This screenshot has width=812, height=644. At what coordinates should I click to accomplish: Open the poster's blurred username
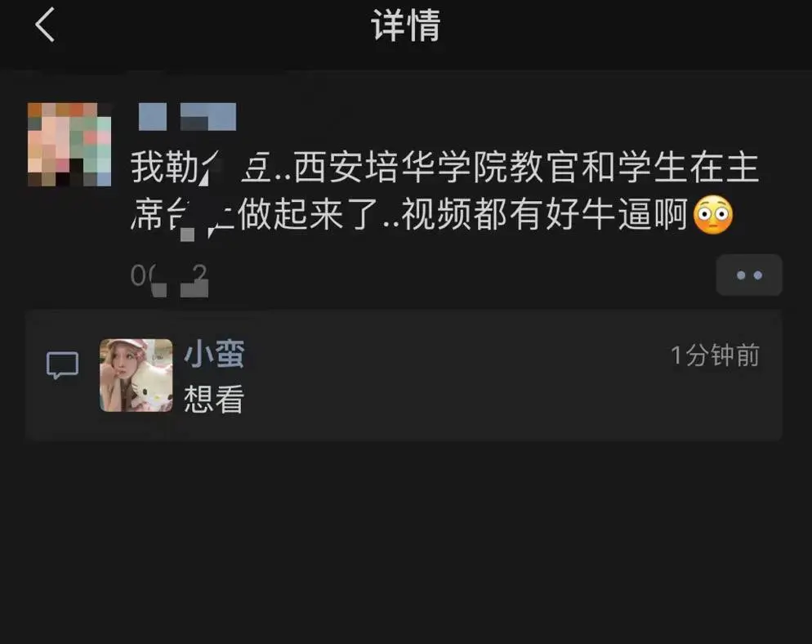pos(187,117)
